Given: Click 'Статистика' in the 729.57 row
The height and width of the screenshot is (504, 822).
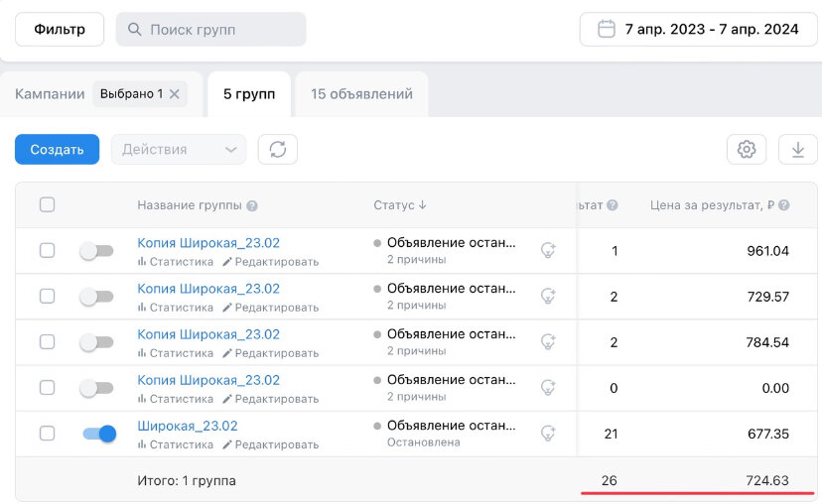Looking at the screenshot, I should (175, 308).
